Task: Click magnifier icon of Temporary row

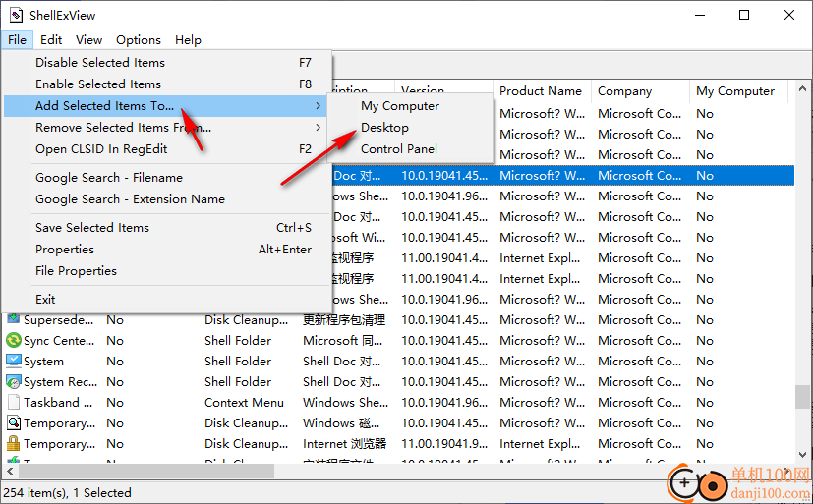Action: click(13, 423)
